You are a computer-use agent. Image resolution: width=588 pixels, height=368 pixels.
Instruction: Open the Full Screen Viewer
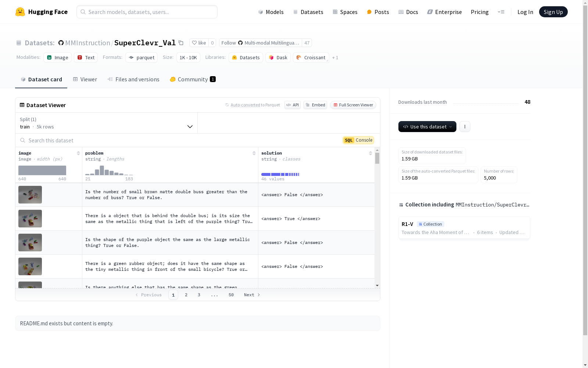[x=353, y=105]
